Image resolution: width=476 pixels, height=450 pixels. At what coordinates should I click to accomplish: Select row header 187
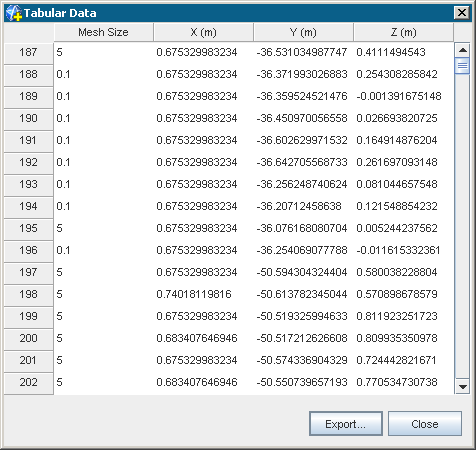pyautogui.click(x=28, y=52)
